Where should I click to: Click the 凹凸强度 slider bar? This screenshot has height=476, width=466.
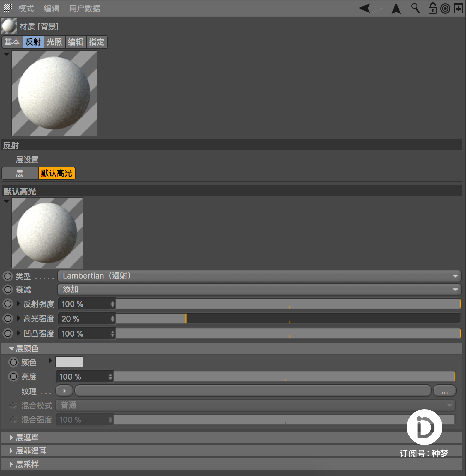click(x=289, y=334)
